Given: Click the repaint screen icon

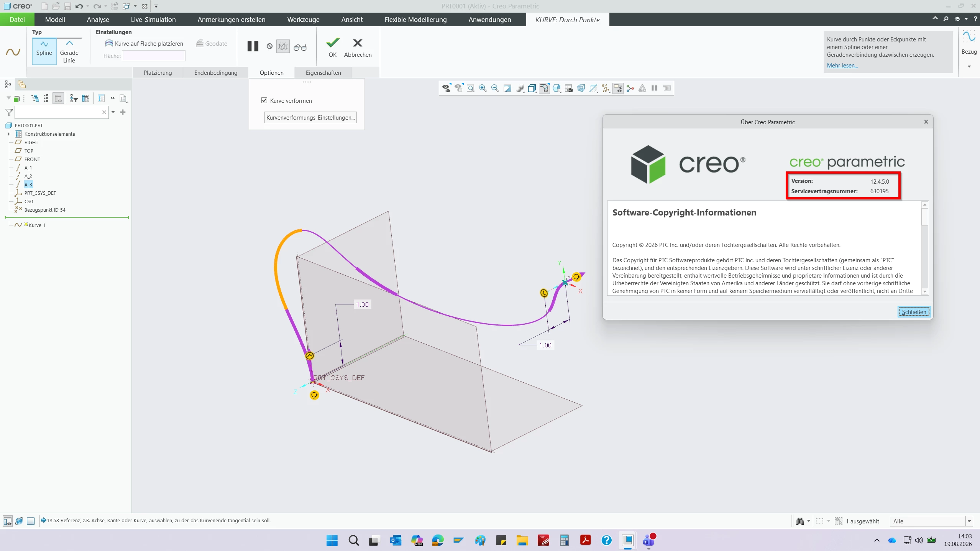Looking at the screenshot, I should click(507, 89).
